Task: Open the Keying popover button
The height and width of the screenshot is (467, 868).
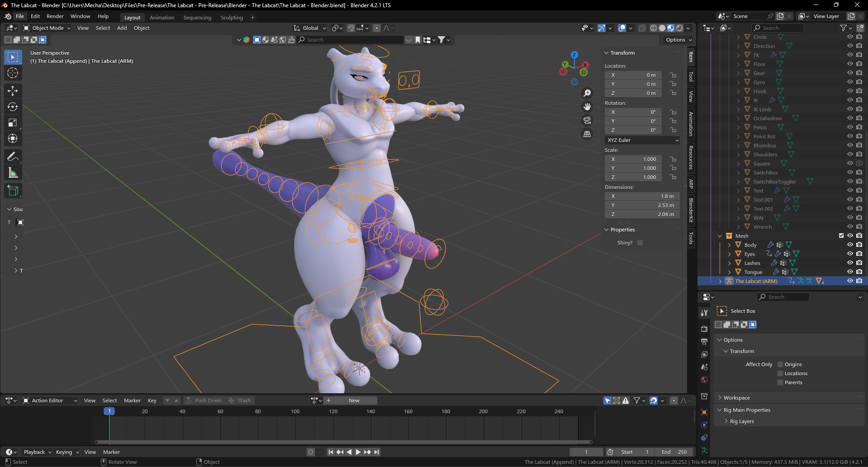Action: point(67,452)
